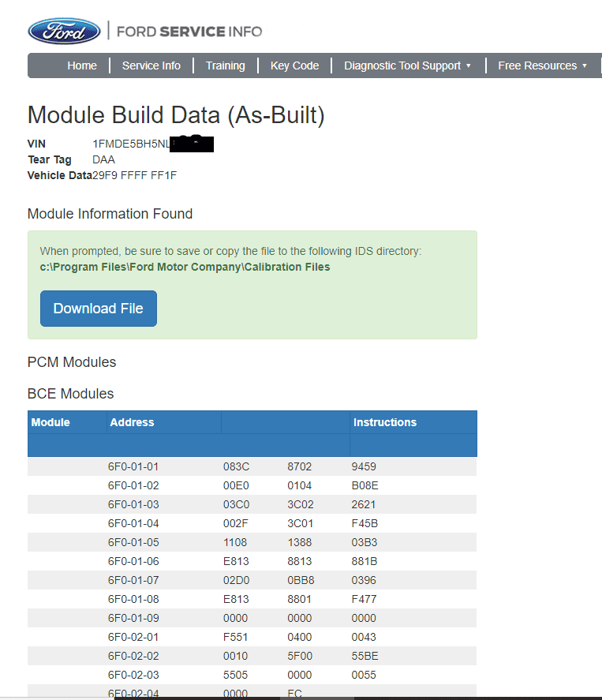
Task: Select the Tear Tag value DAA
Action: pos(103,160)
